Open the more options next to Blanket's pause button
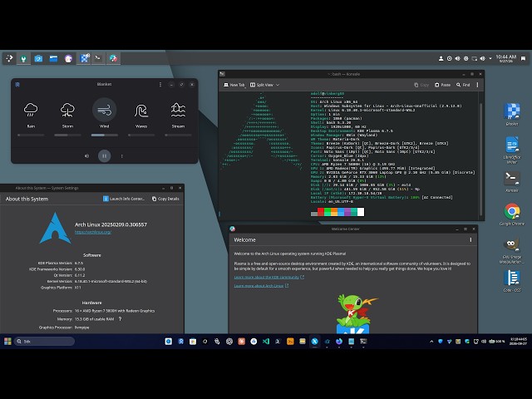Screen dimensions: 532x399 [x=122, y=156]
